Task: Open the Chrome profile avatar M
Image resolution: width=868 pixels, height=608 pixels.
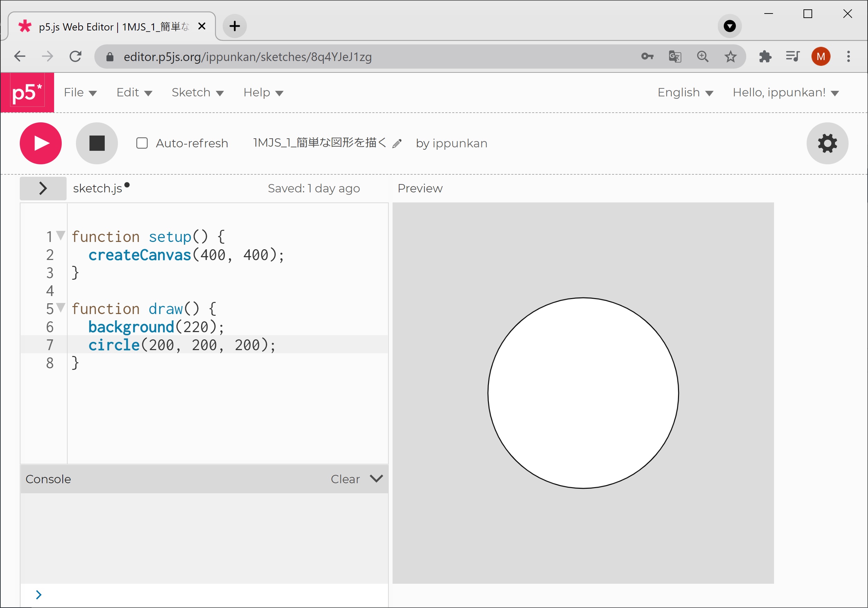Action: coord(821,57)
